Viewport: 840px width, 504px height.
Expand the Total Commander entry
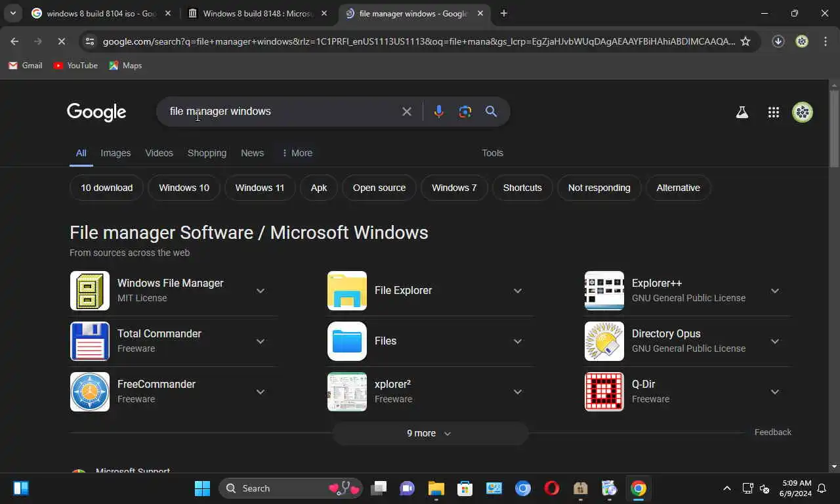coord(261,341)
